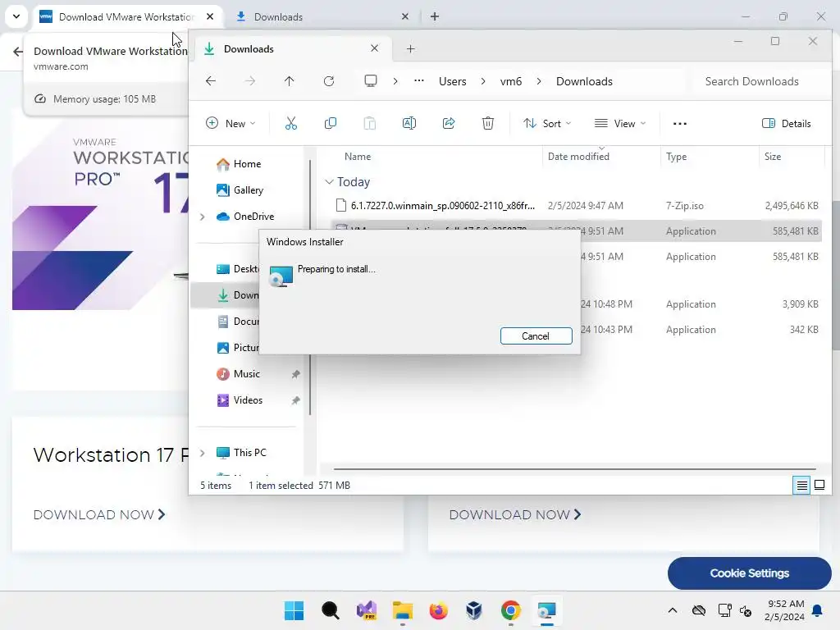Click the Delete trash icon in Explorer toolbar
Screen dimensions: 840x630
coord(488,124)
